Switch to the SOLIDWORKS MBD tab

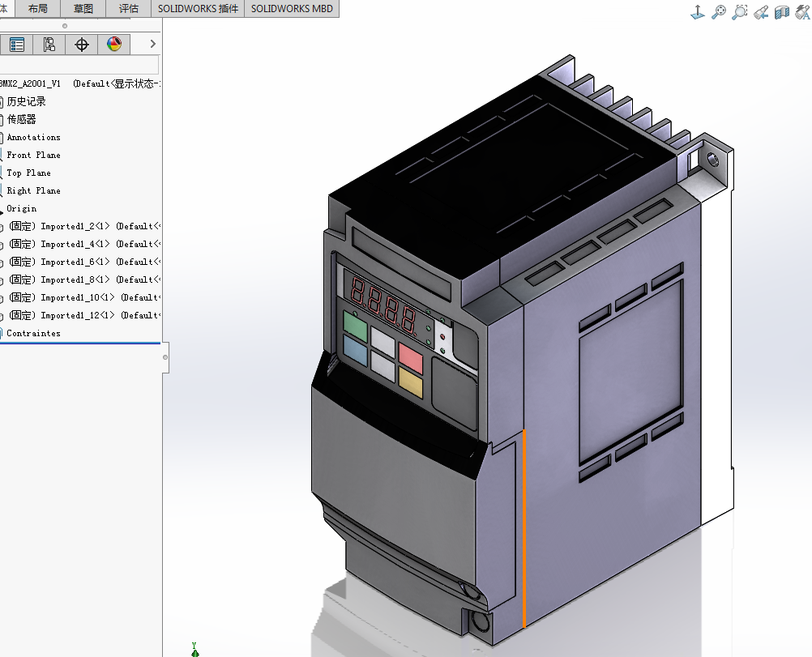pos(292,9)
